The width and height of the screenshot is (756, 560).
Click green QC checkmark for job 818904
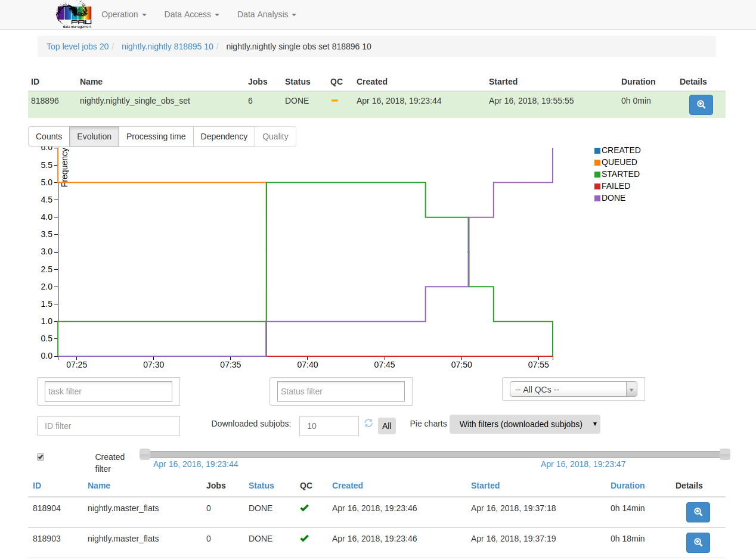(305, 508)
